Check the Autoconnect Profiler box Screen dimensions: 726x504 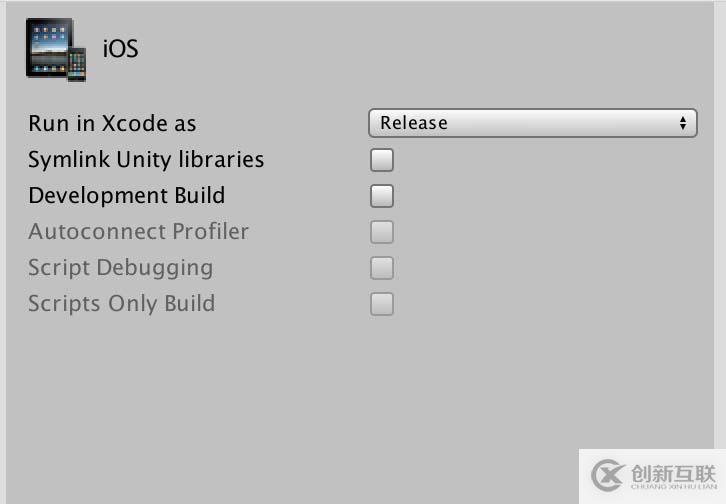[x=381, y=232]
